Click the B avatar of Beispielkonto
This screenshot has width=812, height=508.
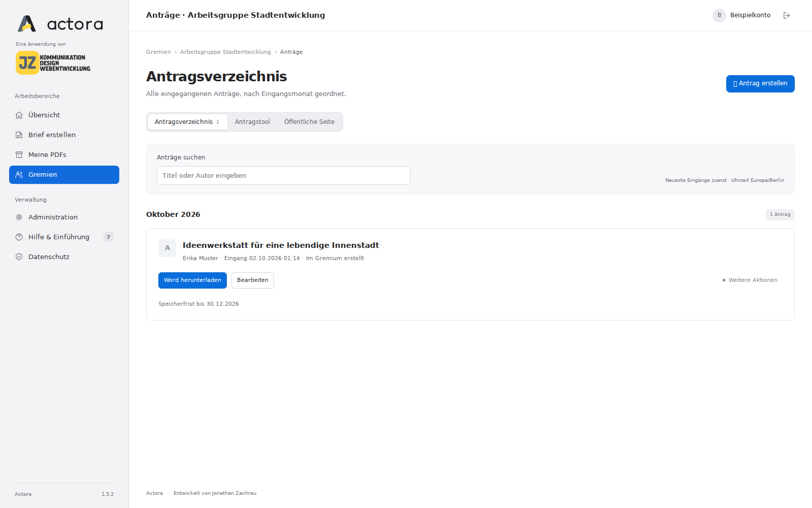coord(719,15)
